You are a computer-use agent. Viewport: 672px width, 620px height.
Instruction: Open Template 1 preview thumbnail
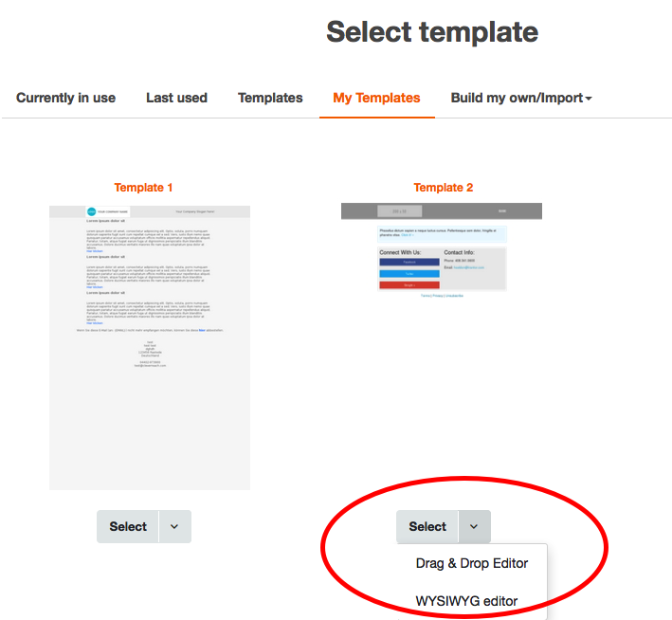click(x=150, y=347)
